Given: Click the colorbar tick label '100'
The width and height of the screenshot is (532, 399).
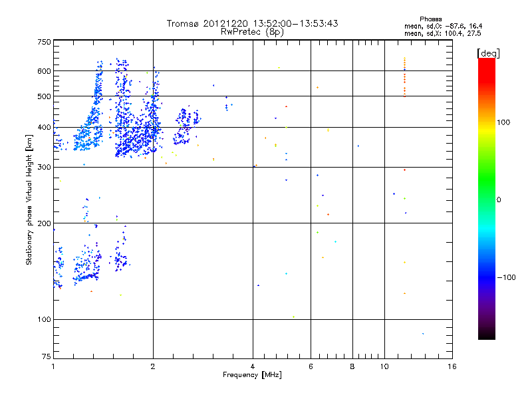Looking at the screenshot, I should pyautogui.click(x=503, y=122).
